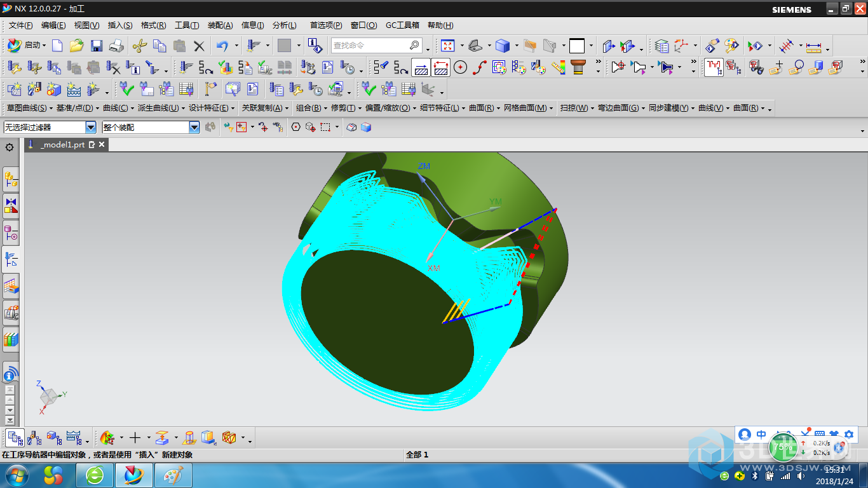Click the Delete X icon
This screenshot has height=488, width=868.
pyautogui.click(x=200, y=46)
